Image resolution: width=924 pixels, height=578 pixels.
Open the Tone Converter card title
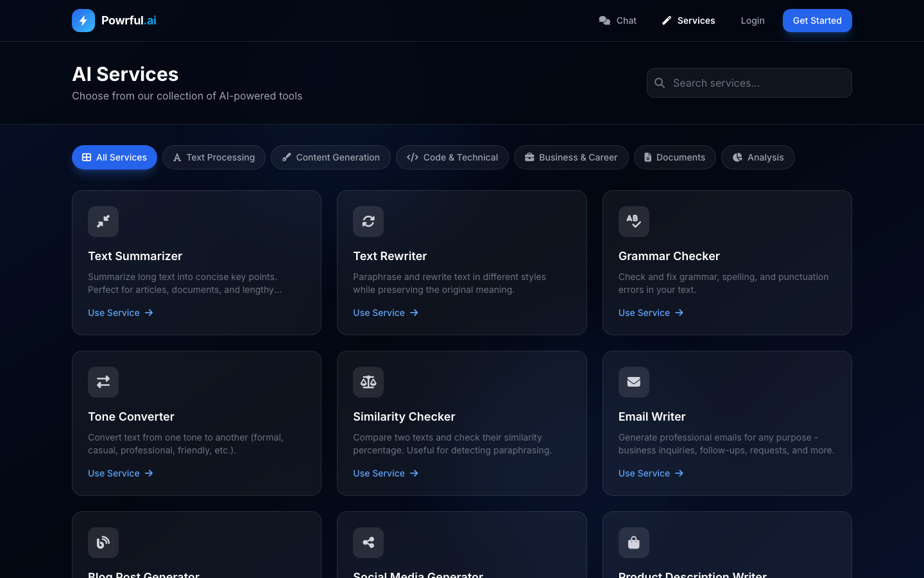tap(131, 417)
